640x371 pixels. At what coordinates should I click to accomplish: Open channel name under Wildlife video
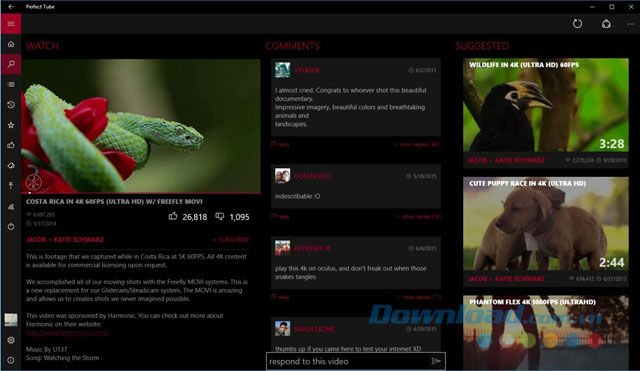pos(506,160)
